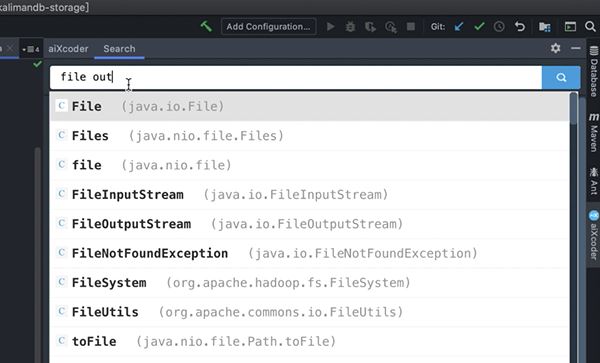Click the suggestion list scrollbar
Image resolution: width=600 pixels, height=363 pixels.
tap(573, 109)
